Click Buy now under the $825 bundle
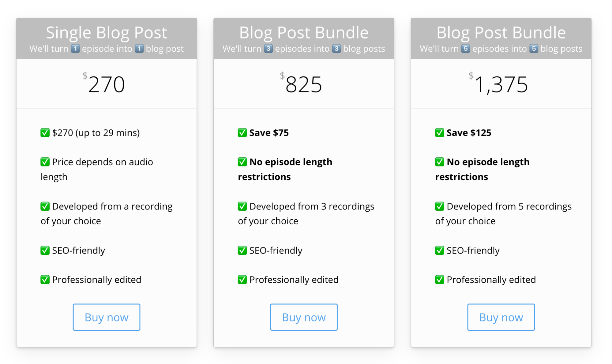This screenshot has width=612, height=364. [304, 317]
